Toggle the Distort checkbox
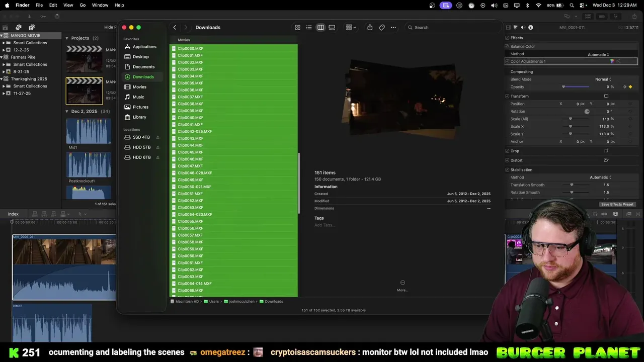Screen dimensions: 644x362 507,160
